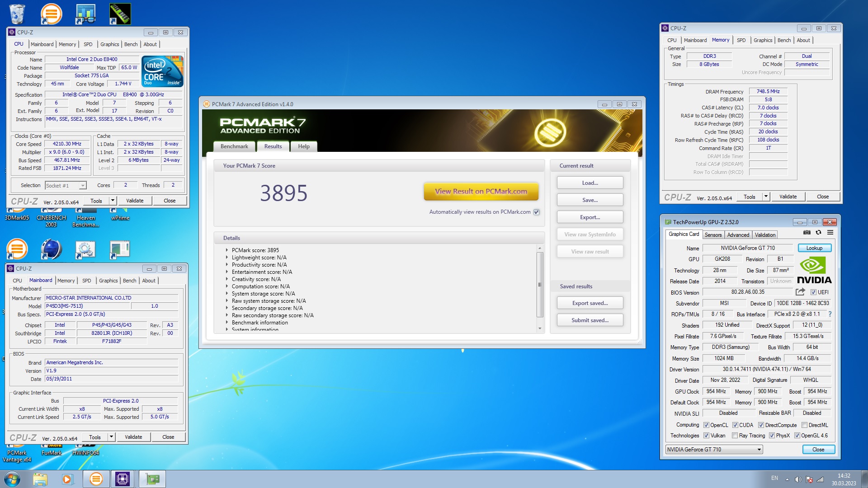
Task: Toggle DirectML checkbox in GPU-Z
Action: pyautogui.click(x=804, y=425)
